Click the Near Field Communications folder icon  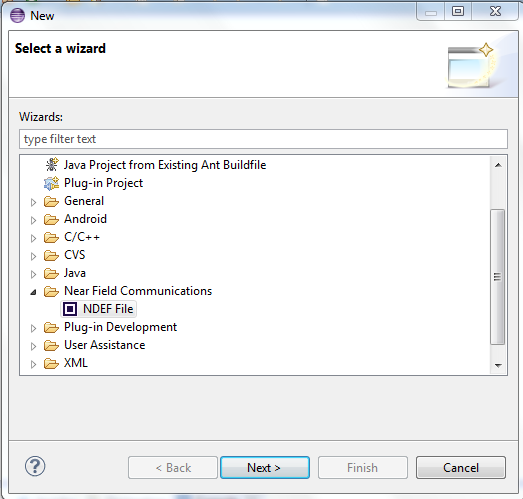(x=51, y=292)
